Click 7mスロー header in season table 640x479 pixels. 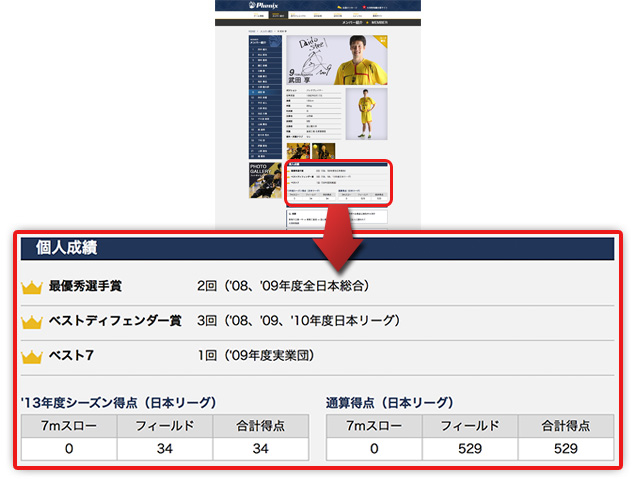(69, 426)
